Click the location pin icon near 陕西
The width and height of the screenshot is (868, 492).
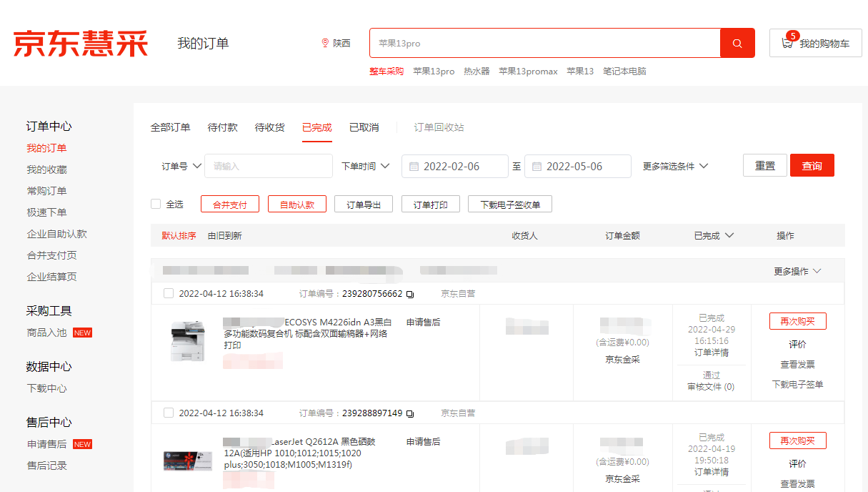coord(325,43)
